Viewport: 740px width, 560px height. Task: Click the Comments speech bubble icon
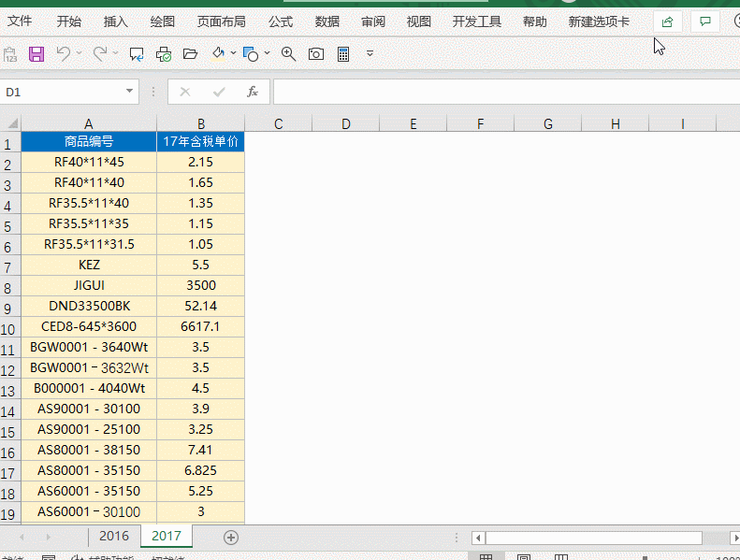705,22
